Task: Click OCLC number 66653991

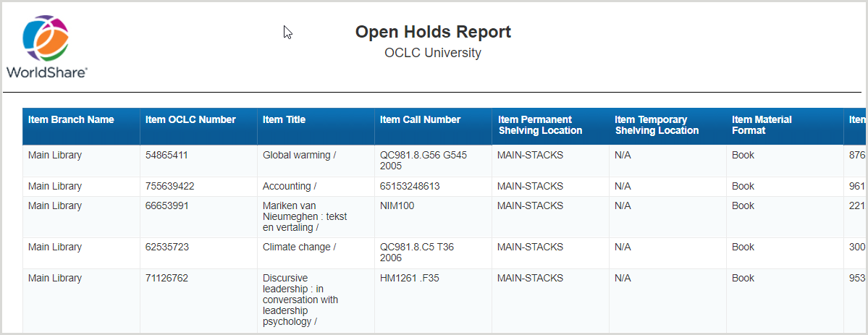Action: coord(167,205)
